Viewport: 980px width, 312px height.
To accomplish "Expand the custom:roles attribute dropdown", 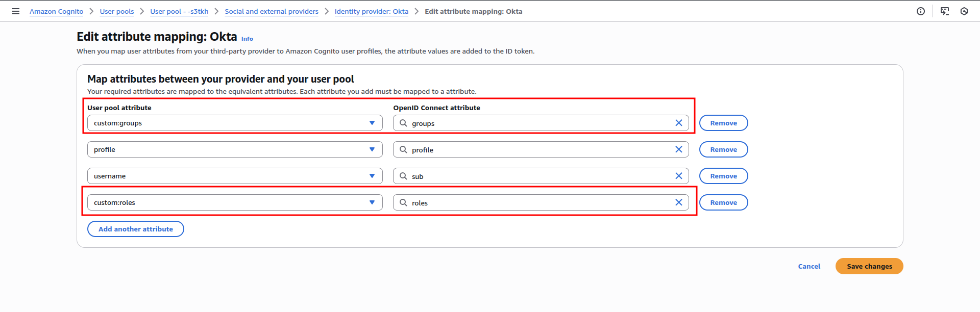I will (235, 202).
